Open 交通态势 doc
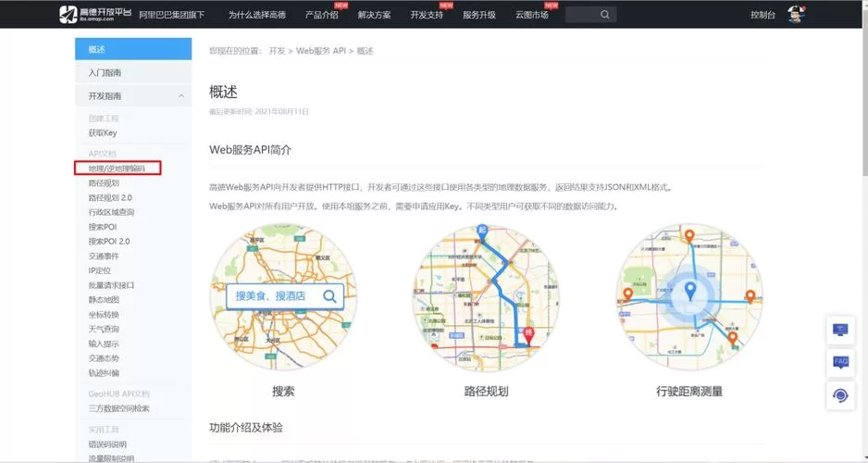The image size is (868, 463). 104,358
